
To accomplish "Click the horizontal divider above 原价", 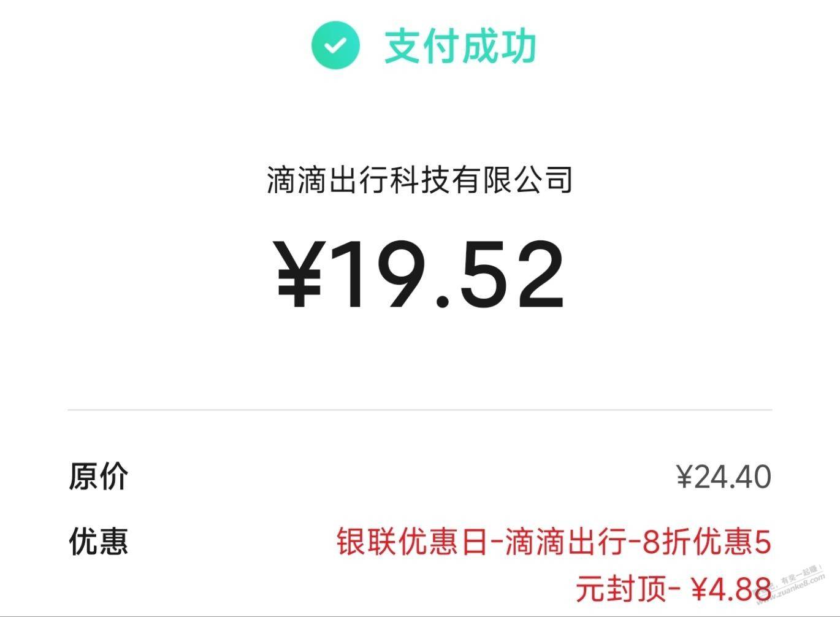I will 419,409.
